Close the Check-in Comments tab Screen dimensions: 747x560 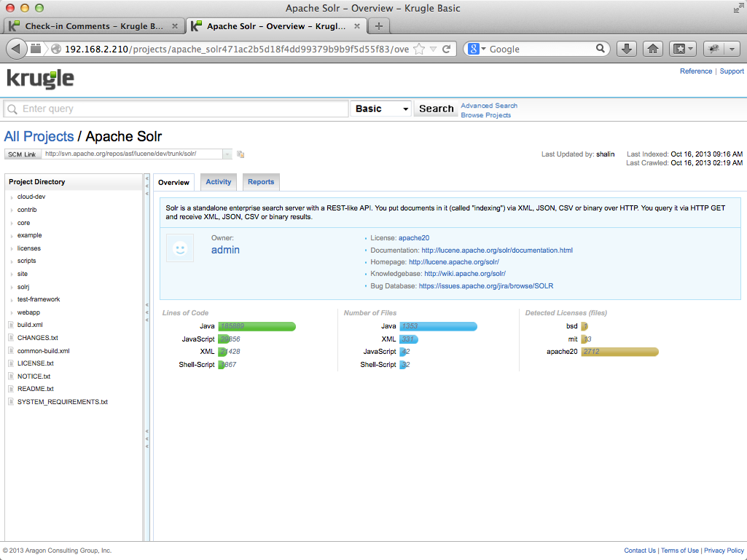point(175,26)
